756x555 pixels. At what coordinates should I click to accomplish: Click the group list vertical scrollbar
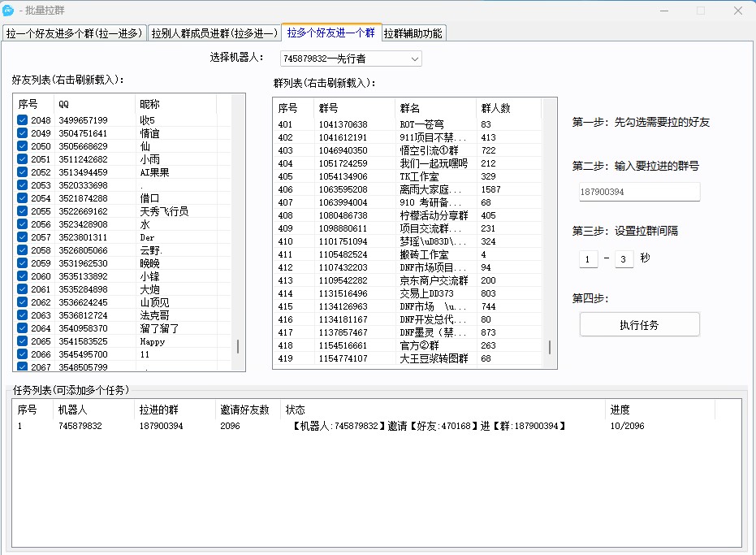pos(550,348)
